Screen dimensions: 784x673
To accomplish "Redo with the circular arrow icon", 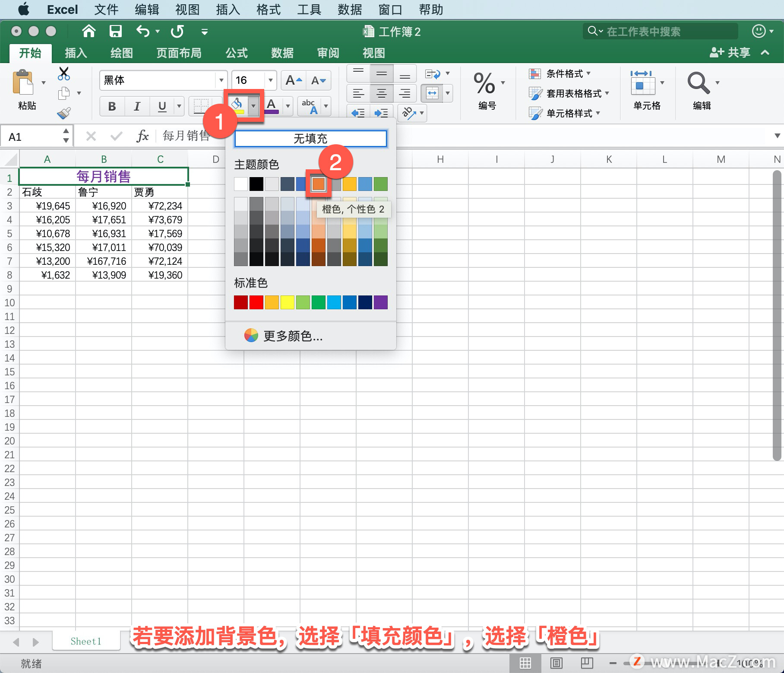I will tap(177, 31).
